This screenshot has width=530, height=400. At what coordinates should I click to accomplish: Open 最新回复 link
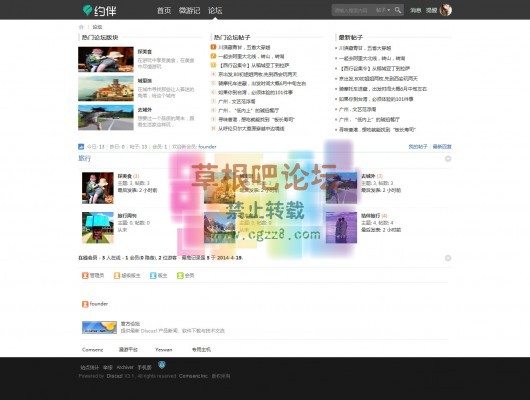442,147
